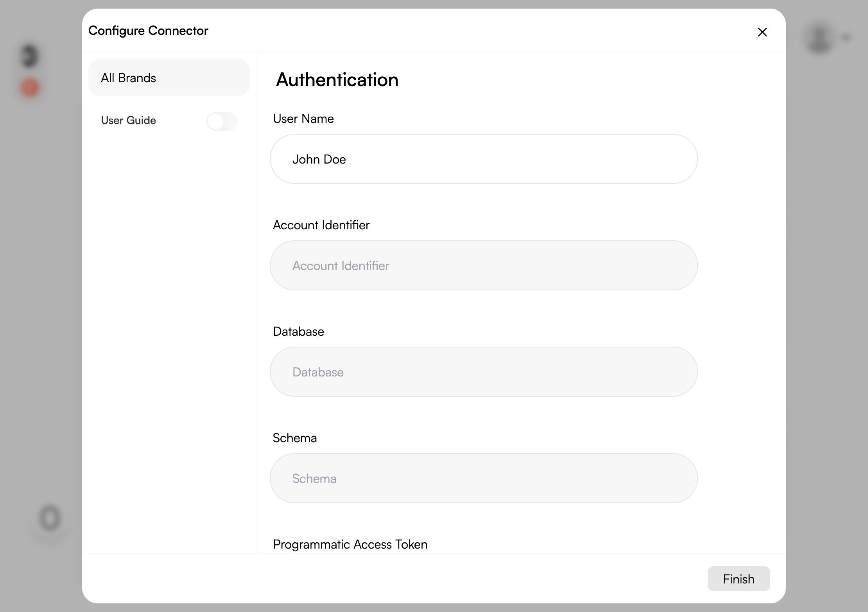Open the dropdown arrow beside avatar

pos(846,38)
